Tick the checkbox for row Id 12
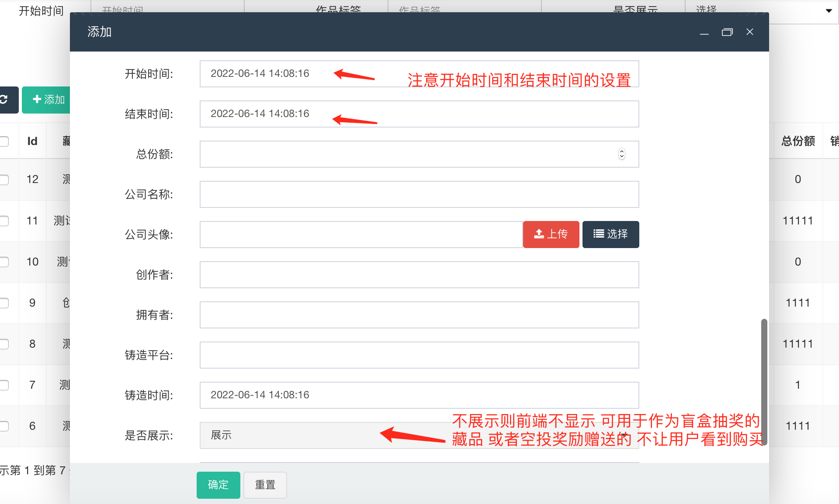The image size is (839, 504). point(4,180)
